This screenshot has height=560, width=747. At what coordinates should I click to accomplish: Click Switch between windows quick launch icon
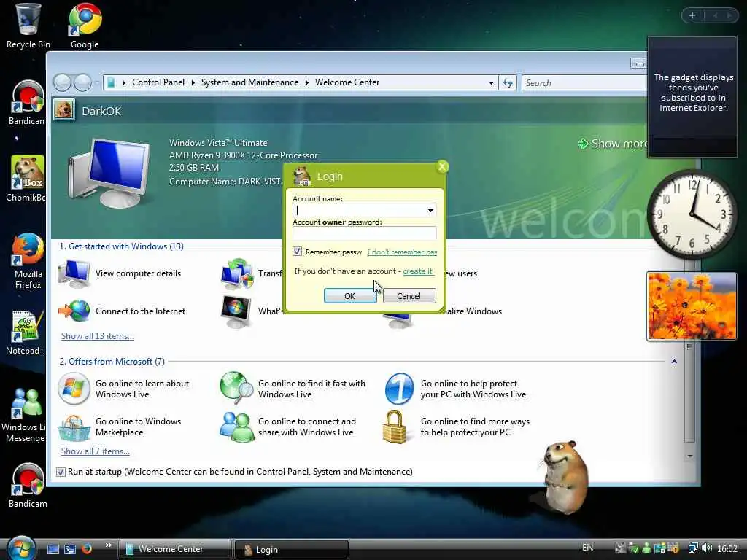click(69, 549)
